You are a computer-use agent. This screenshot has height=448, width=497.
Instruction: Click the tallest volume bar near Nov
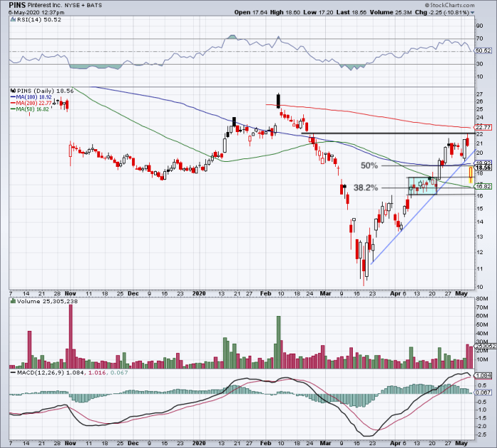[70, 336]
